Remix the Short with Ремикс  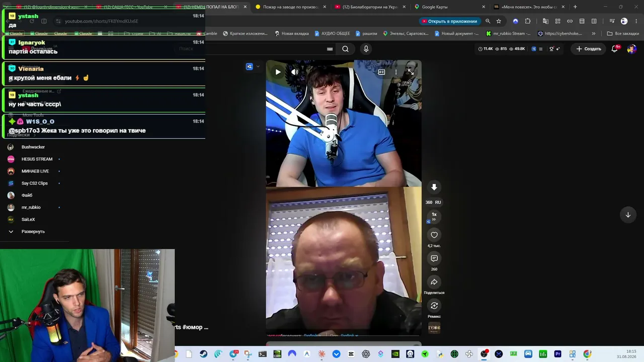(x=434, y=306)
